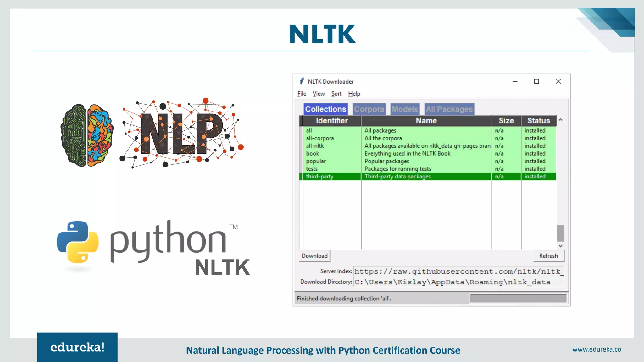Minimize the NLTK Downloader window

click(515, 81)
